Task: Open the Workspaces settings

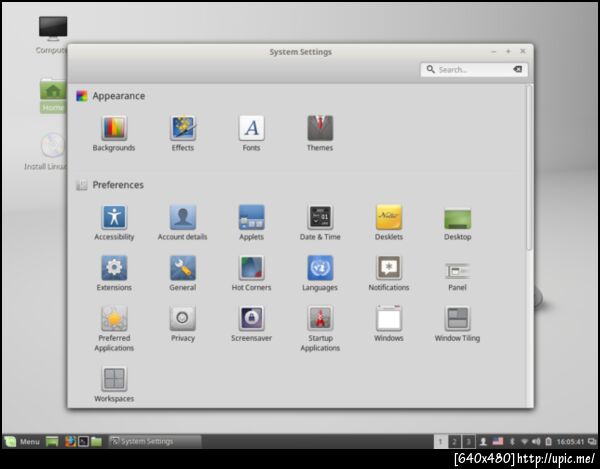Action: [x=114, y=384]
